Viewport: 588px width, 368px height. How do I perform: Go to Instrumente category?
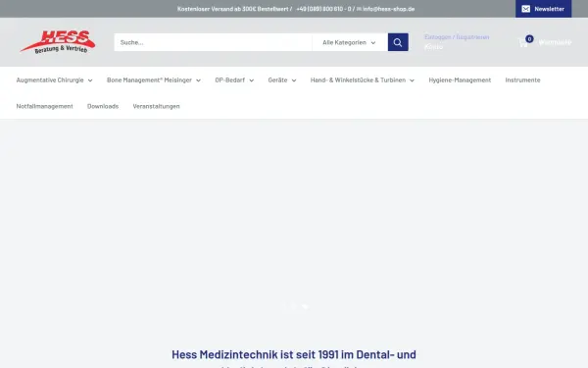(522, 80)
